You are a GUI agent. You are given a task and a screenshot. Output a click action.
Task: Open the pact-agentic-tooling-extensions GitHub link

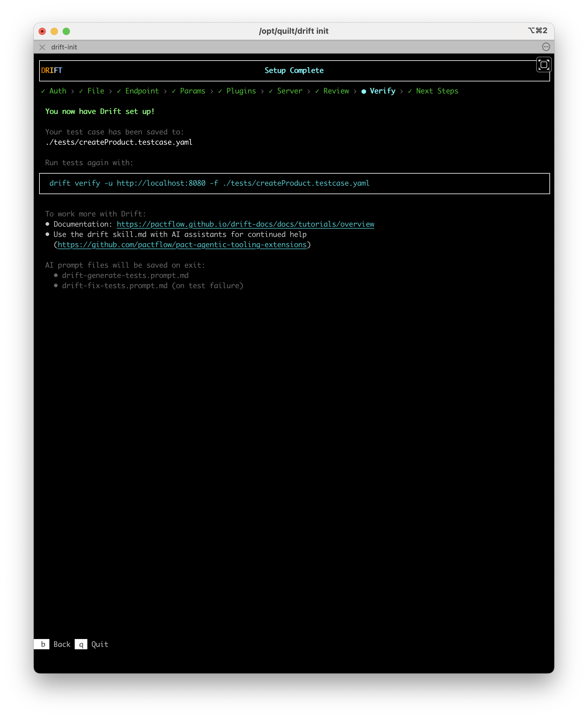[182, 244]
